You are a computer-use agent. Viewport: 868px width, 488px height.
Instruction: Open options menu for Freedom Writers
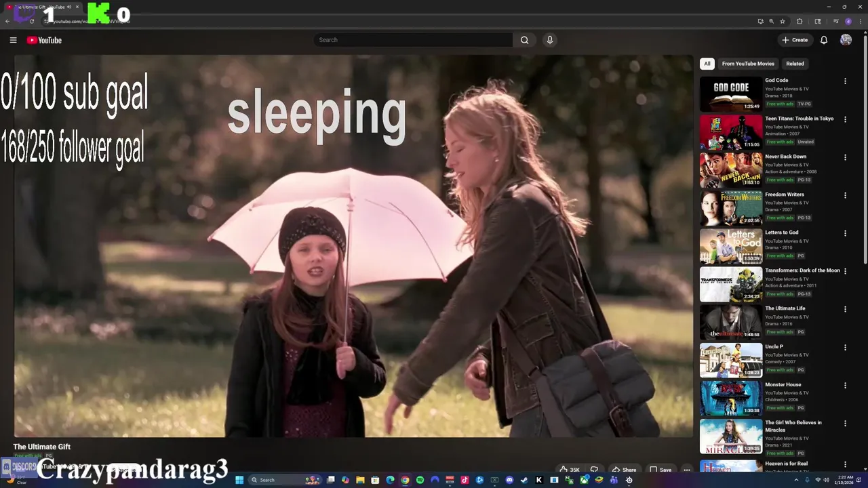[x=845, y=195]
